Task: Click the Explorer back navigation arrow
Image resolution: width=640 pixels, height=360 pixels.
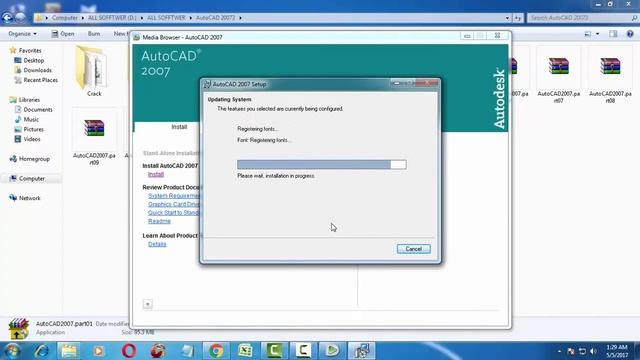Action: pyautogui.click(x=7, y=18)
